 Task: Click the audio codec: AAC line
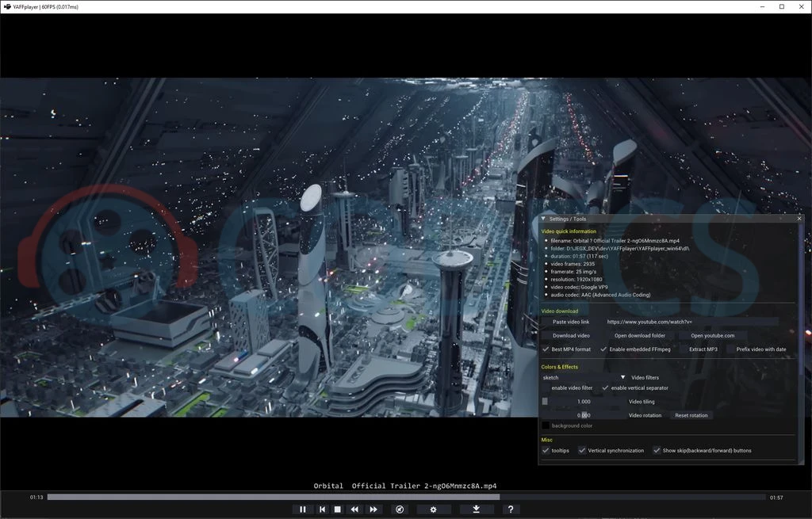[x=600, y=295]
